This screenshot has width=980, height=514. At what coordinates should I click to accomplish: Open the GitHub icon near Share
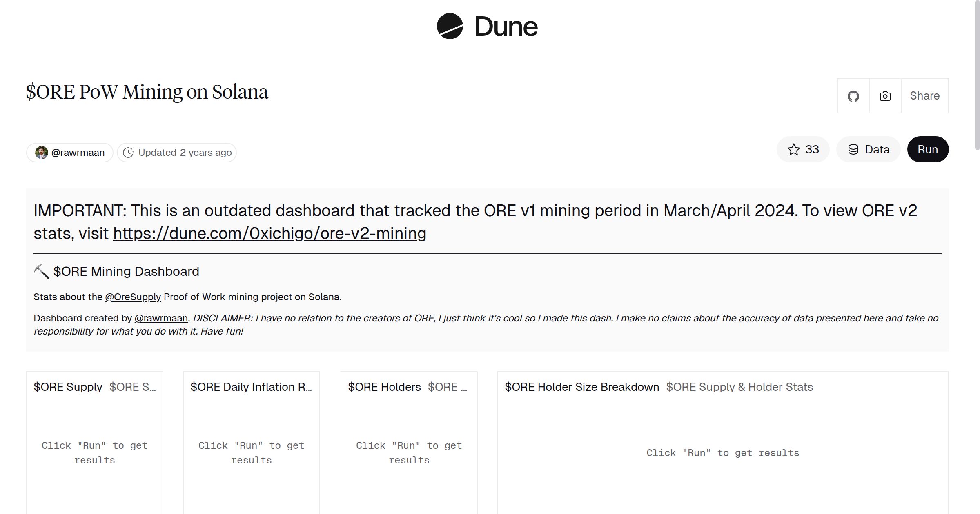853,95
